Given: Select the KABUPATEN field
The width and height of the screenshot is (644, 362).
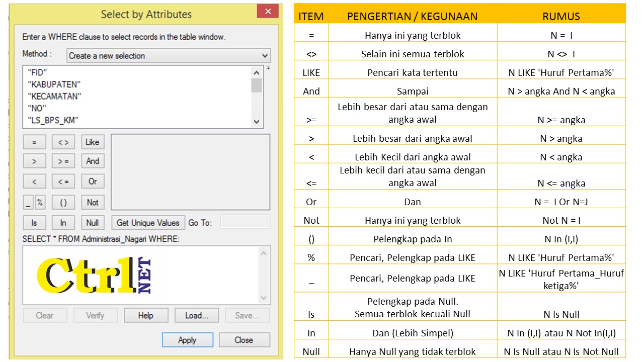Looking at the screenshot, I should point(54,84).
